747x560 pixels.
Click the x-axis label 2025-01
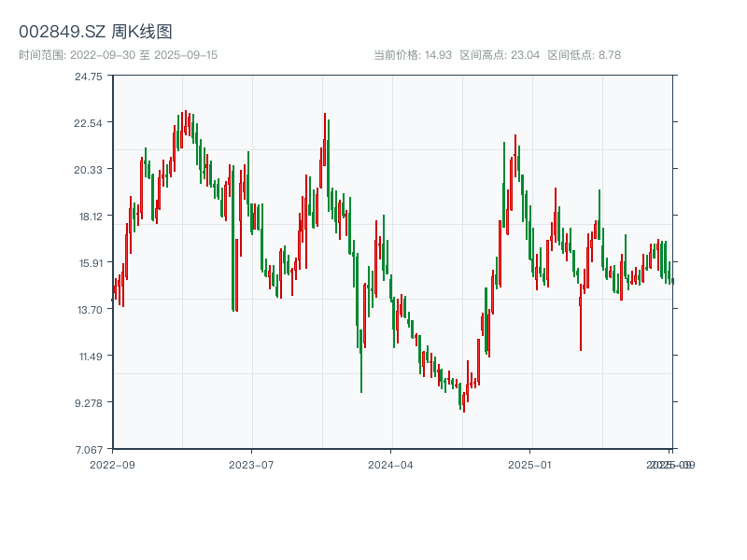[529, 465]
